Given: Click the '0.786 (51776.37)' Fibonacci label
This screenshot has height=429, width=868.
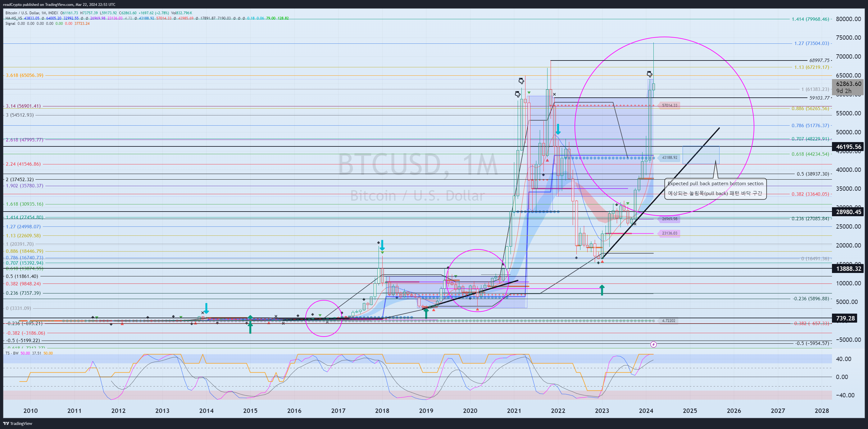Looking at the screenshot, I should tap(810, 126).
